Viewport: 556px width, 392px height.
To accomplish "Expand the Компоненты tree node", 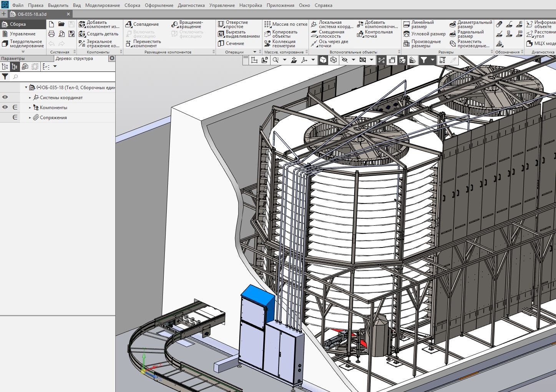I will coord(30,108).
